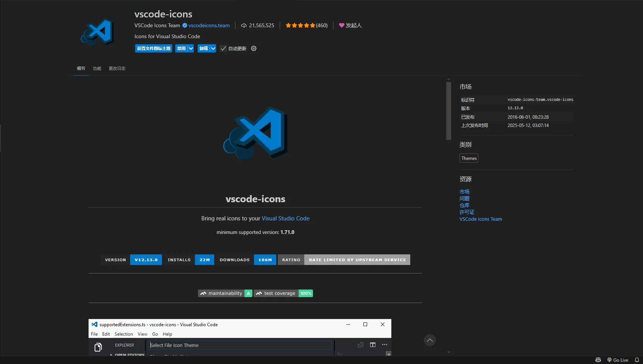Switch to the 更改日志 changelog tab
This screenshot has width=643, height=364.
click(117, 68)
